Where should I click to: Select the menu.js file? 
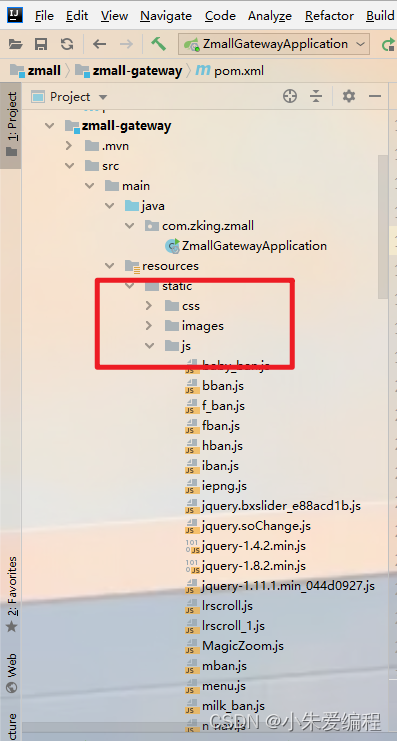click(x=216, y=686)
